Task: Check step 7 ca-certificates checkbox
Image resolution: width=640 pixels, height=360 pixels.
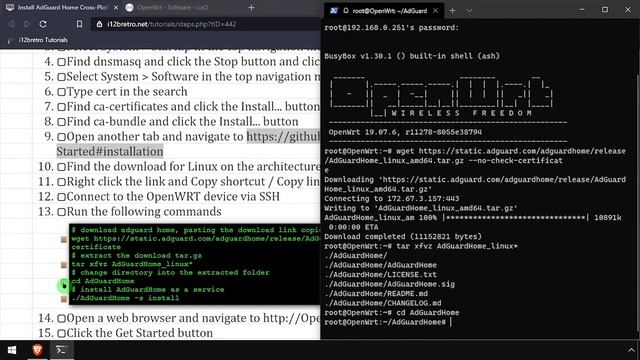Action: tap(61, 107)
